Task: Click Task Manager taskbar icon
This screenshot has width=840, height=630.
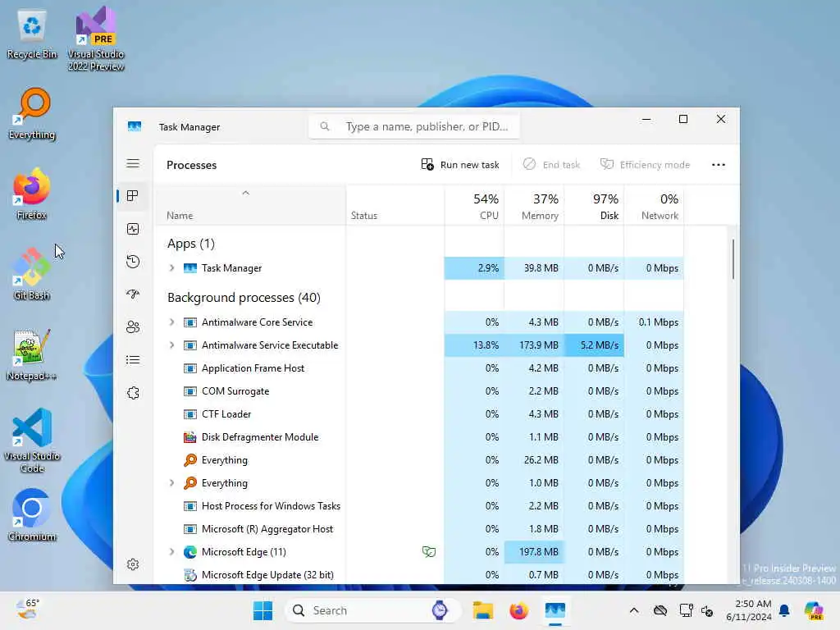Action: [555, 610]
